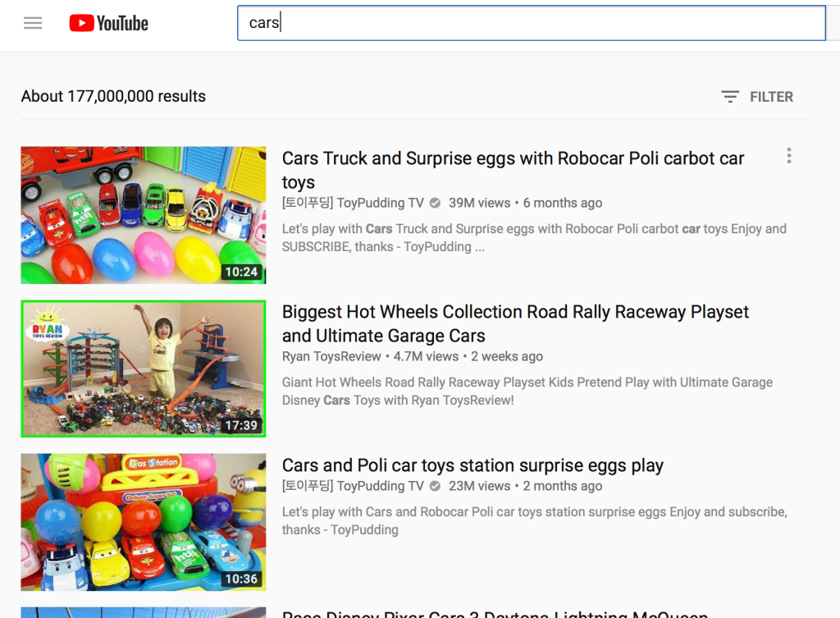The width and height of the screenshot is (840, 618).
Task: Visit ToyPudding TV channel on 39M views video
Action: point(353,204)
